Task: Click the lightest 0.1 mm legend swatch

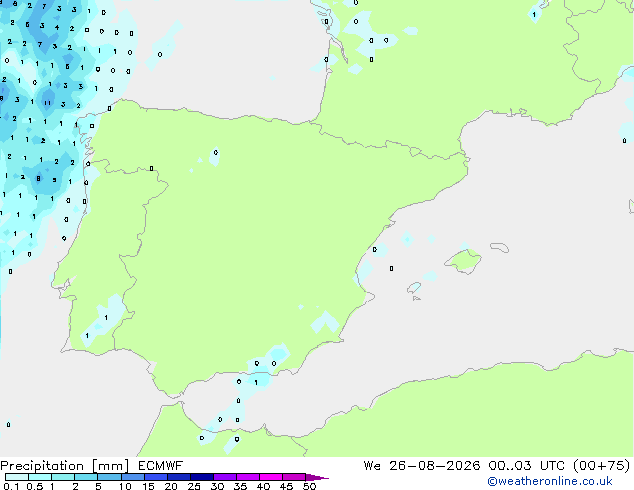Action: (17, 477)
